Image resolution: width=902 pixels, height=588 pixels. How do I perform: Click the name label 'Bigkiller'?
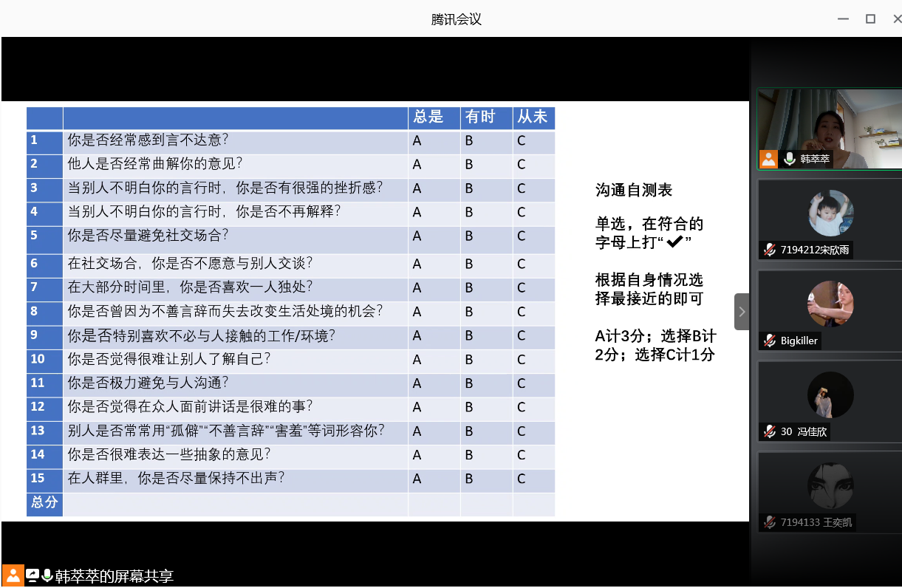click(799, 341)
